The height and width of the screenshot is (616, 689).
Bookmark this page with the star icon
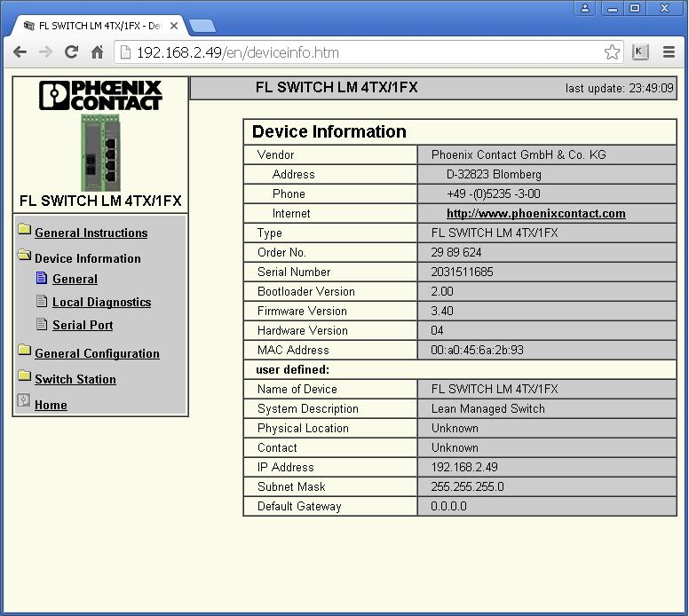tap(612, 52)
